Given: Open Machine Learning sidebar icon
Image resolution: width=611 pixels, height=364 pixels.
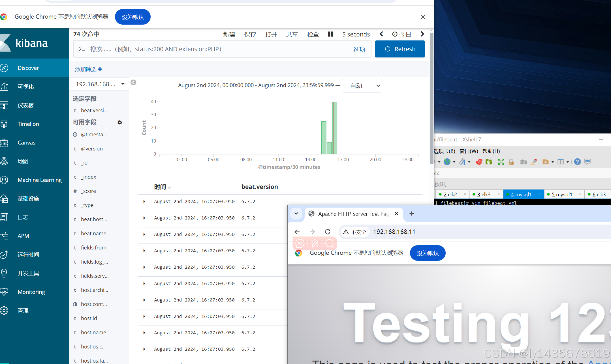Looking at the screenshot, I should (x=5, y=180).
